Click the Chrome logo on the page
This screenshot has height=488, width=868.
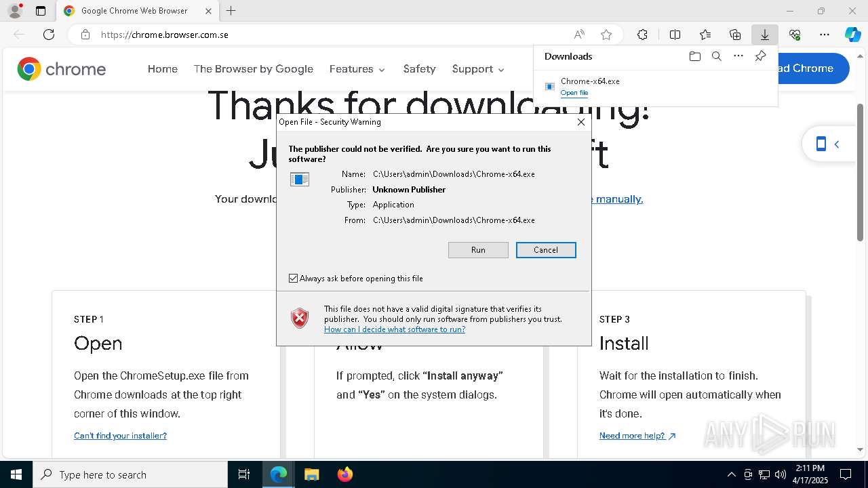[62, 69]
